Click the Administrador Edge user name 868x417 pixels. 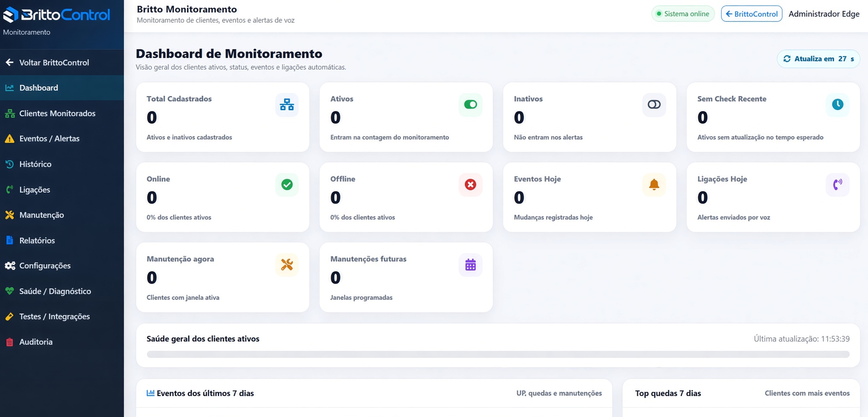824,14
